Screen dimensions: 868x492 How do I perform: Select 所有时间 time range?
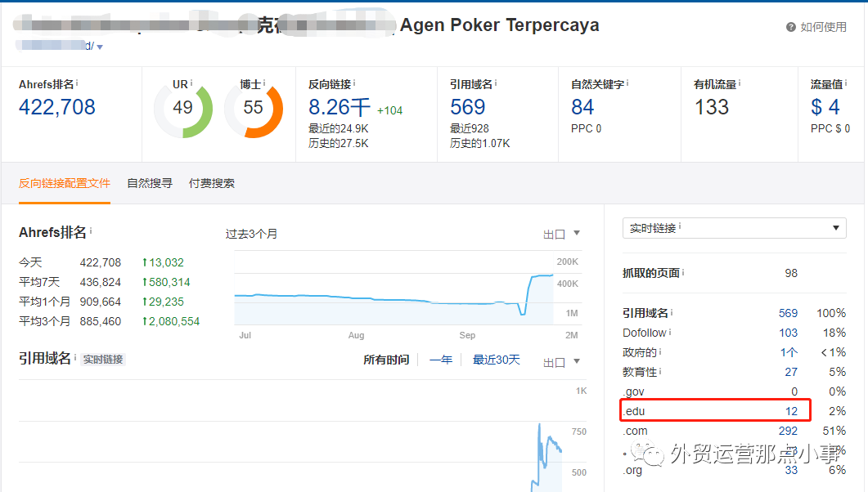tap(386, 360)
